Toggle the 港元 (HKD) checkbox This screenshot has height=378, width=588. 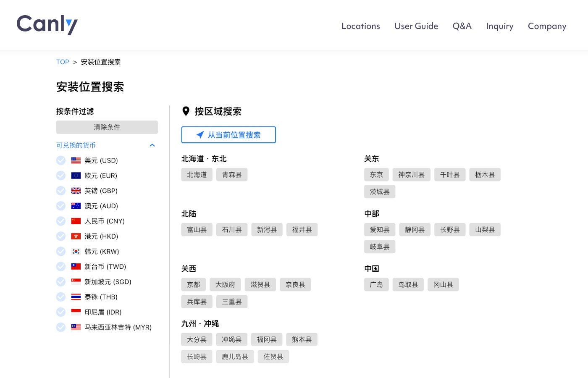61,236
